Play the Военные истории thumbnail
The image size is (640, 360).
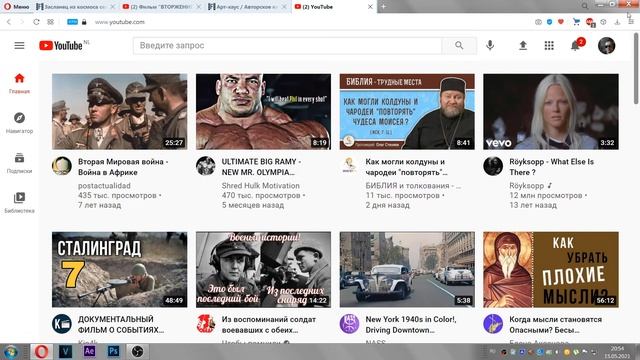click(x=263, y=269)
